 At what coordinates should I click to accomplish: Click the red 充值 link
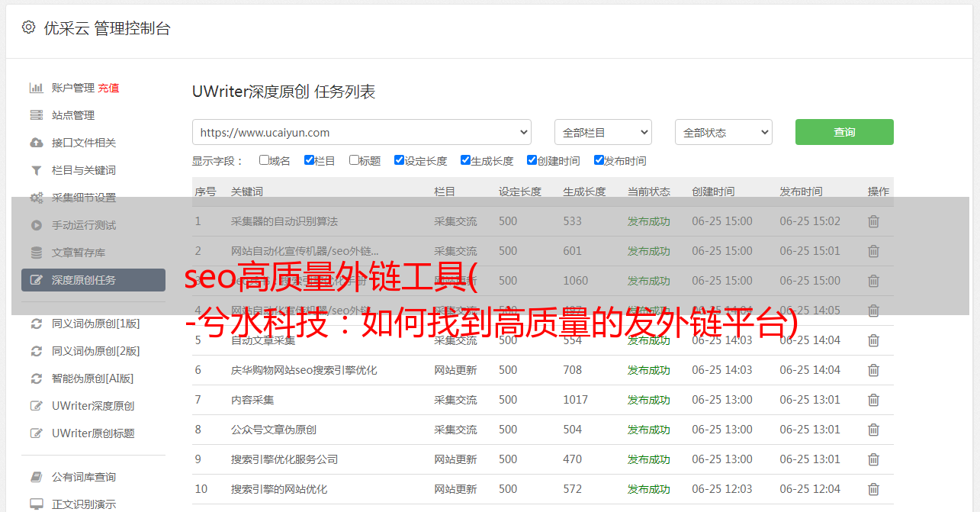click(108, 88)
